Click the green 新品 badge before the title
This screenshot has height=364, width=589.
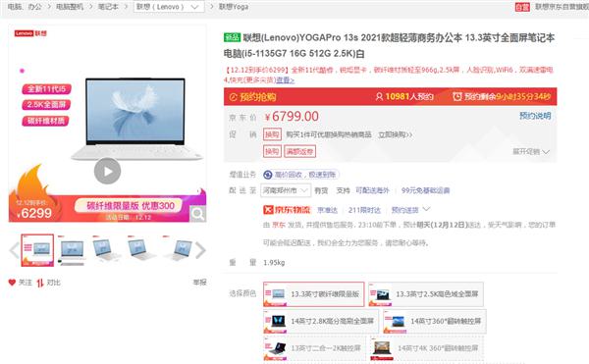coord(232,37)
